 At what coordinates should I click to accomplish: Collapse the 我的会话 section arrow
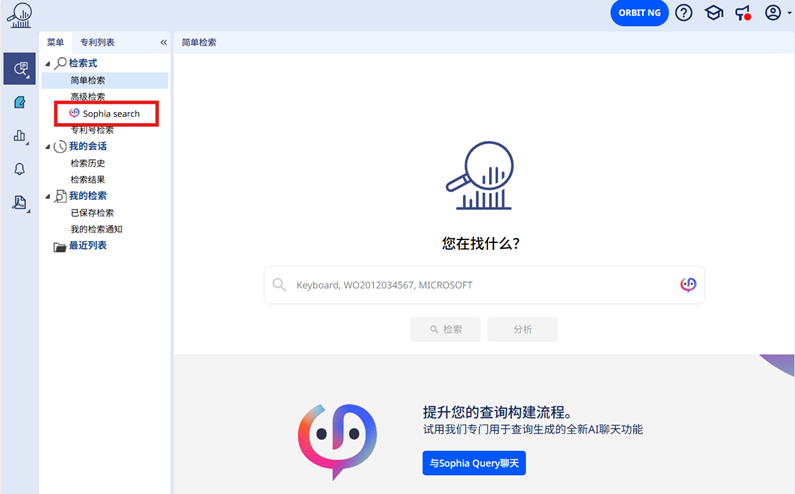(x=48, y=147)
